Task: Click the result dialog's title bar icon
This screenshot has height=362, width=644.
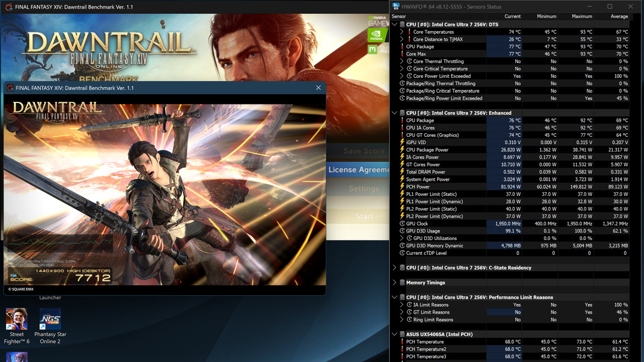Action: pos(10,88)
